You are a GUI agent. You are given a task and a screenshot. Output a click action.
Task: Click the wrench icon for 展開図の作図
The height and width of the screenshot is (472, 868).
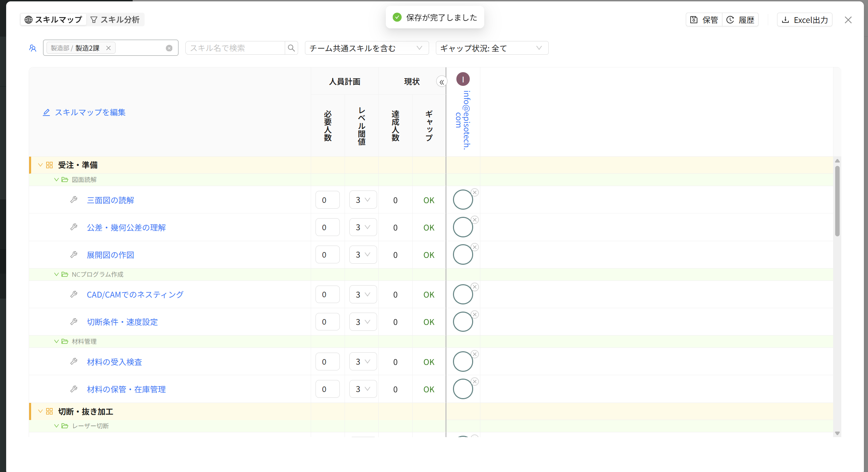pos(74,254)
